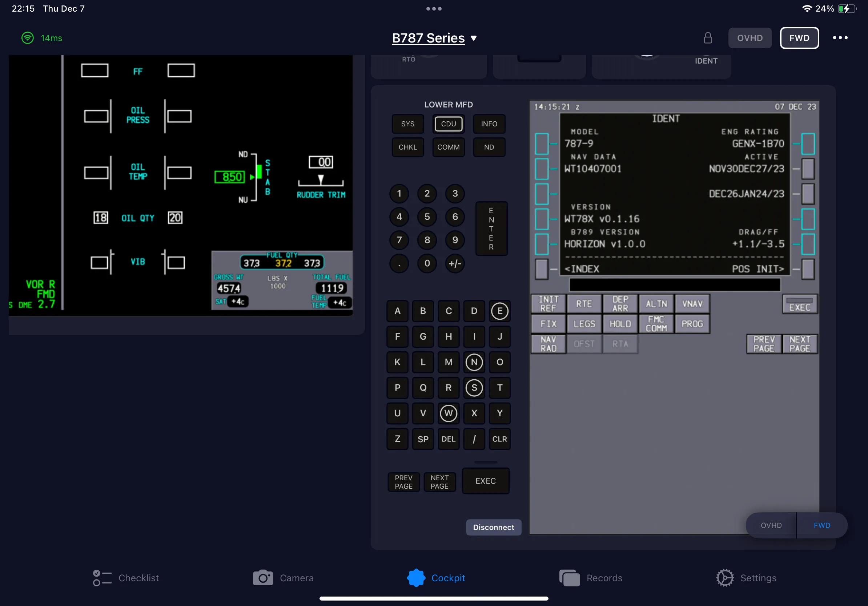Open the Settings tab
Viewport: 868px width, 606px height.
click(746, 578)
